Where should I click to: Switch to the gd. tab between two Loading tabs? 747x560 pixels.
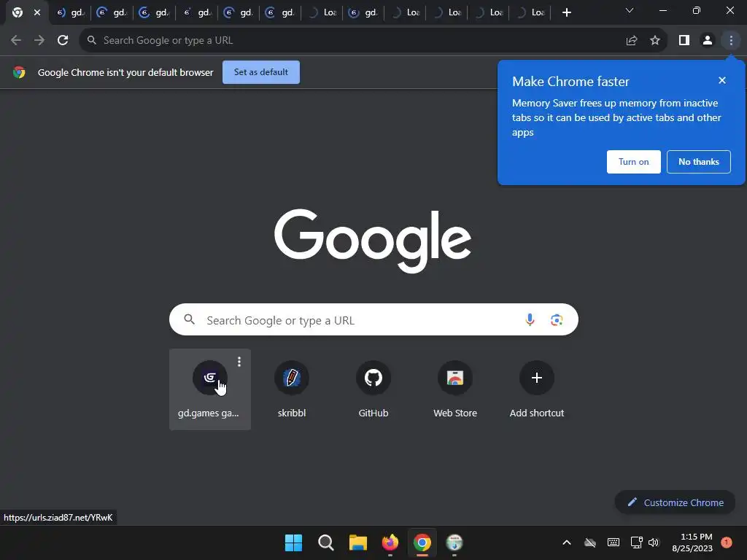[363, 12]
